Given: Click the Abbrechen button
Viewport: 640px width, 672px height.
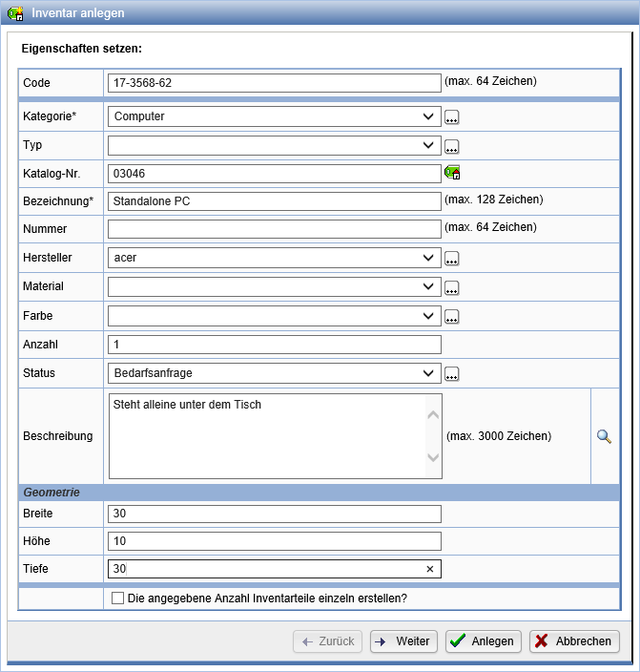Looking at the screenshot, I should coord(574,641).
